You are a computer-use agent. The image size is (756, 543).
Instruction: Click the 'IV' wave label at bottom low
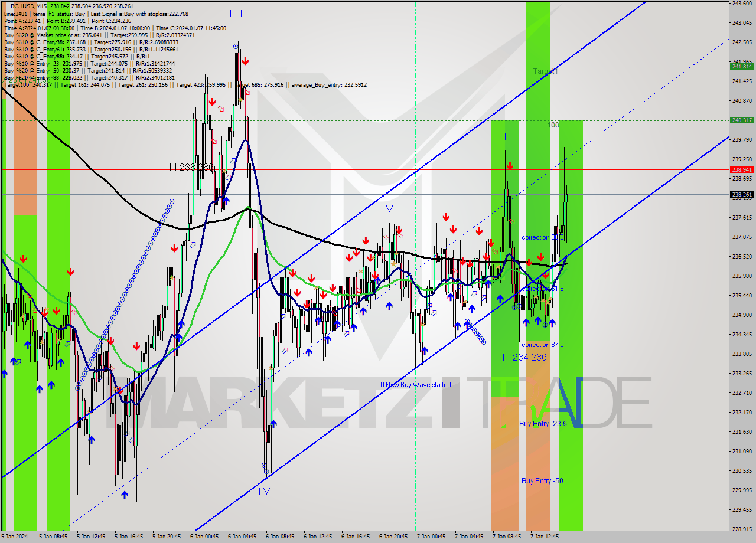point(264,490)
